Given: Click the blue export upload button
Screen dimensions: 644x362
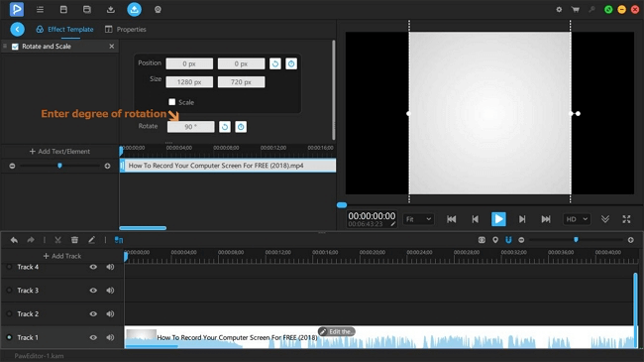Looking at the screenshot, I should (135, 10).
